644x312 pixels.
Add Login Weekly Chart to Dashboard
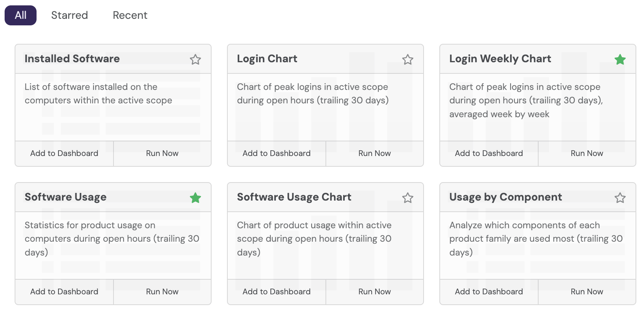(x=489, y=153)
